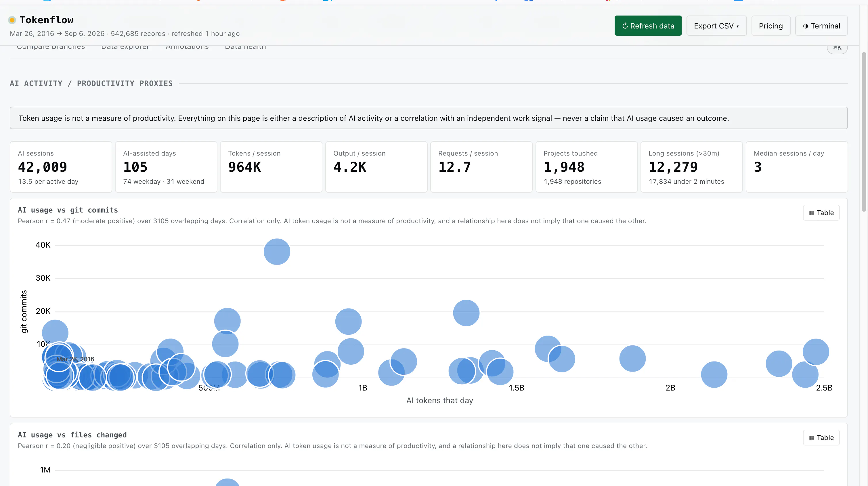Viewport: 868px width, 486px height.
Task: Open the Pricing page
Action: tap(771, 26)
